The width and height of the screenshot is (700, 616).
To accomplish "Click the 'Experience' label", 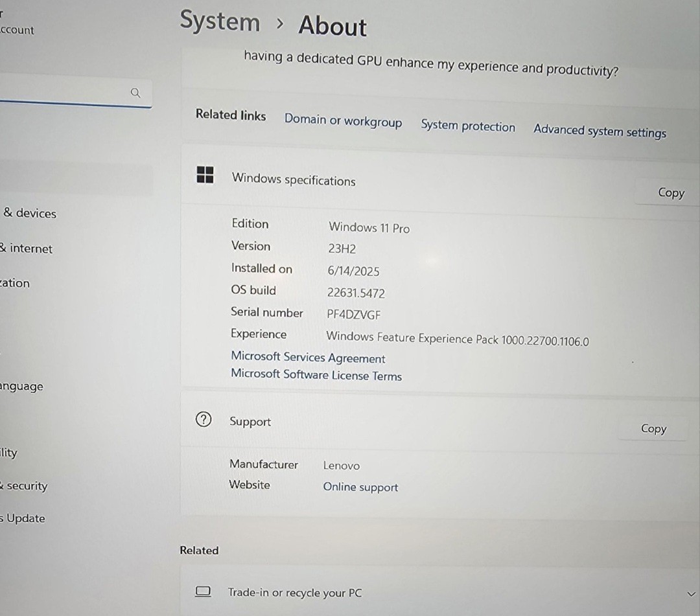I will (x=259, y=334).
